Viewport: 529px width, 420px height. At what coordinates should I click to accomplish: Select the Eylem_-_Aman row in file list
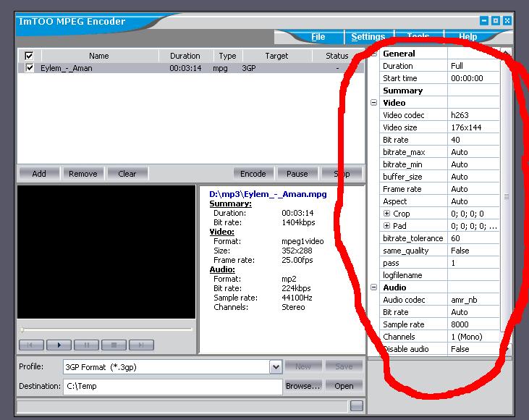190,68
